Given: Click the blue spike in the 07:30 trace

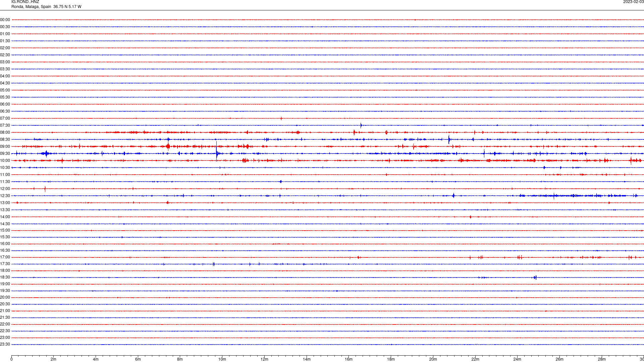Looking at the screenshot, I should (x=361, y=125).
